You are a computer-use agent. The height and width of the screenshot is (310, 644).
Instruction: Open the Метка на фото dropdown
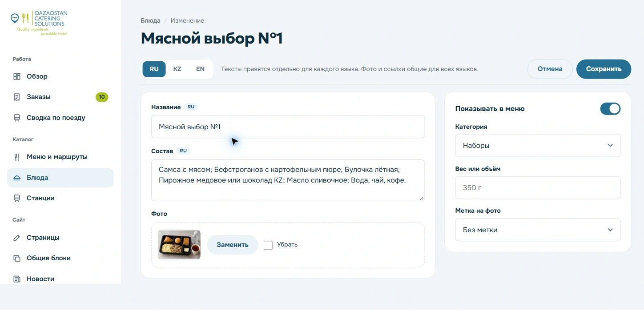coord(538,230)
